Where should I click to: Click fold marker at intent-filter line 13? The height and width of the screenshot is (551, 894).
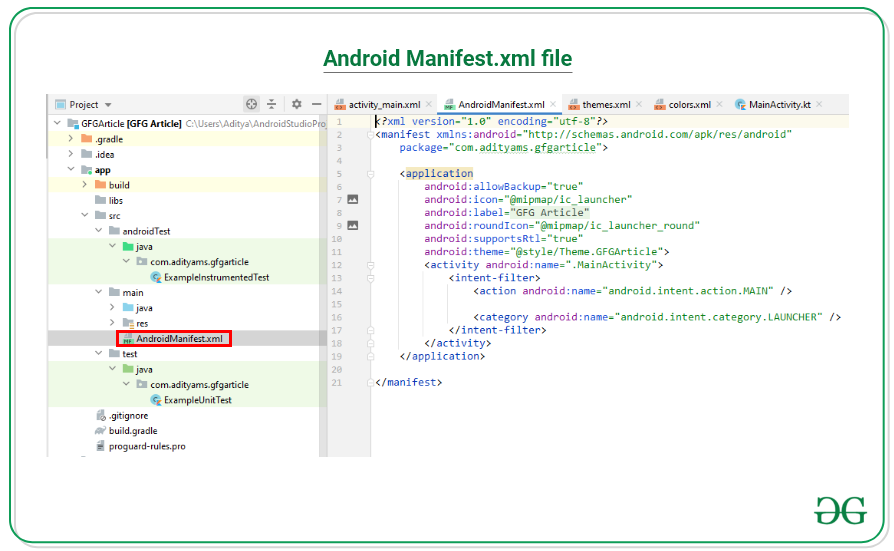point(371,278)
